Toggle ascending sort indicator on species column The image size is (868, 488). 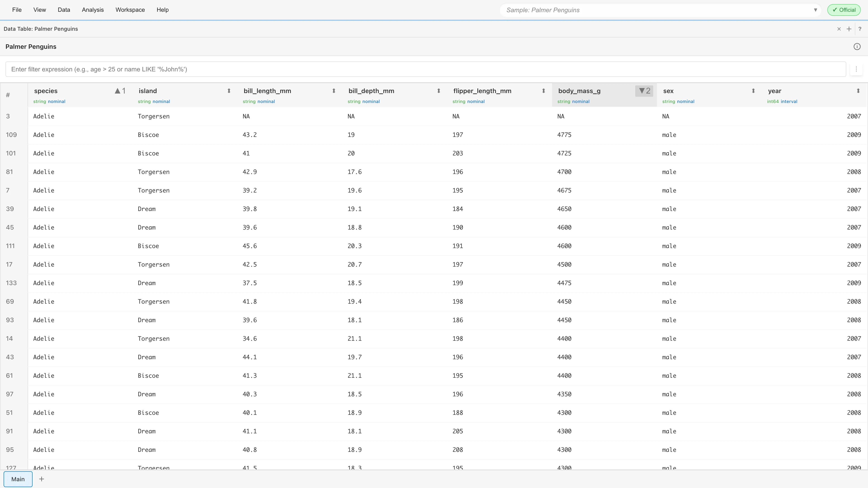[x=120, y=91]
